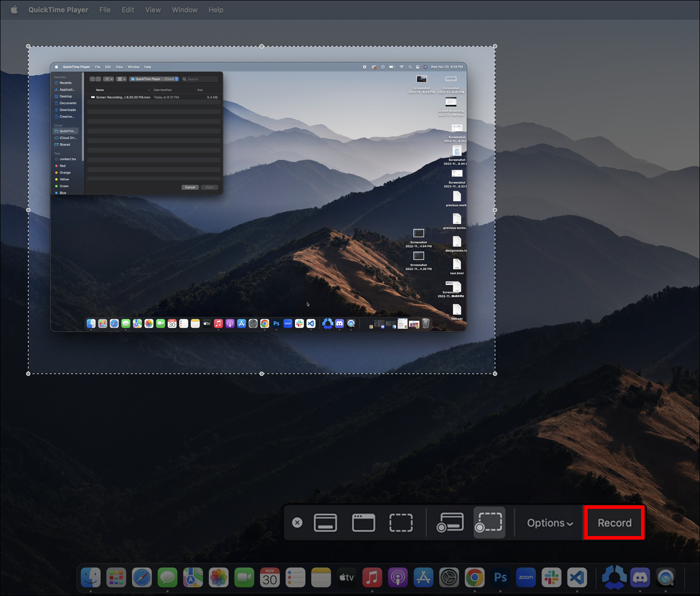Click the Help menu item
This screenshot has width=700, height=596.
pos(216,10)
